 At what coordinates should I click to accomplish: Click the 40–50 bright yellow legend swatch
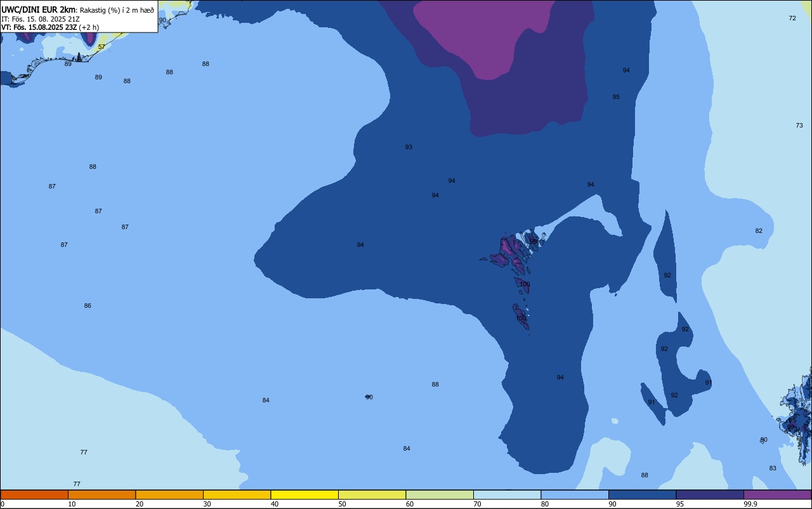coord(304,494)
